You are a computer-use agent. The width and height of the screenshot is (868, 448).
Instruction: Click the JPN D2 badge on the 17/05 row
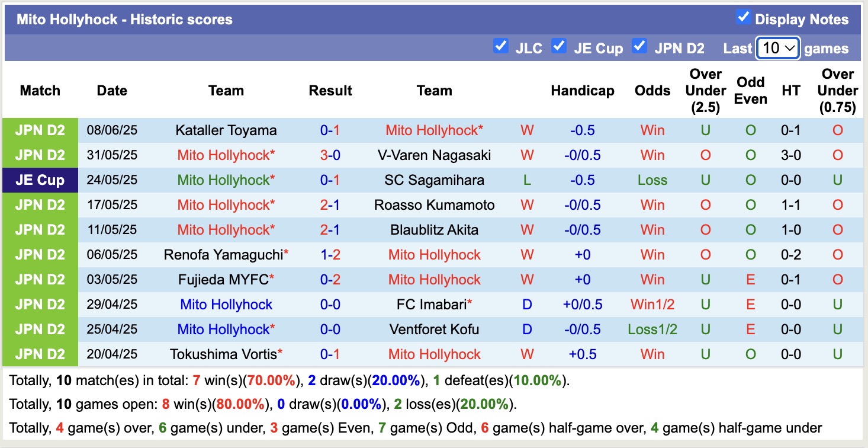point(40,204)
